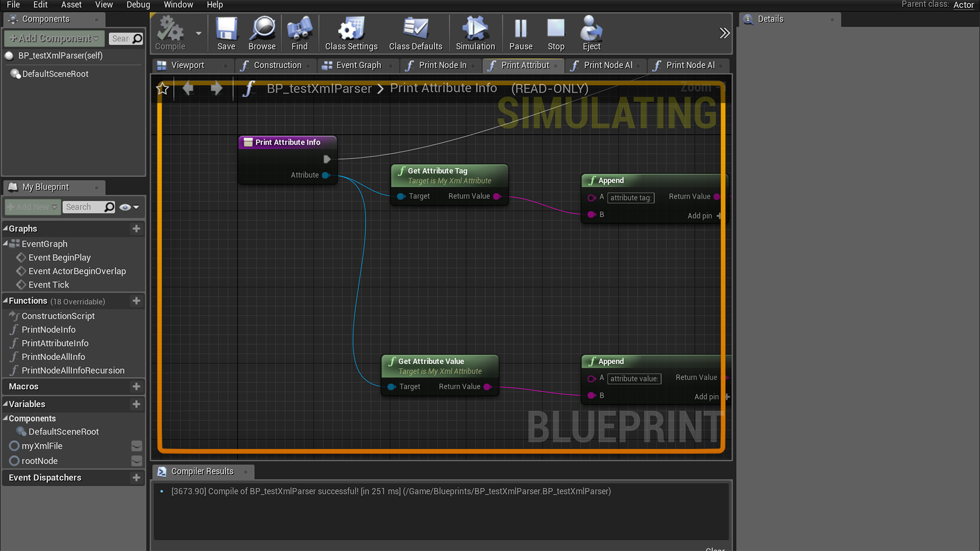Click the Eject icon

[591, 30]
